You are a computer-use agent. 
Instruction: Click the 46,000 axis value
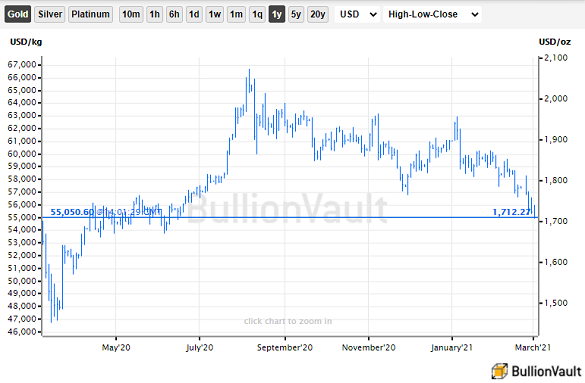click(22, 332)
